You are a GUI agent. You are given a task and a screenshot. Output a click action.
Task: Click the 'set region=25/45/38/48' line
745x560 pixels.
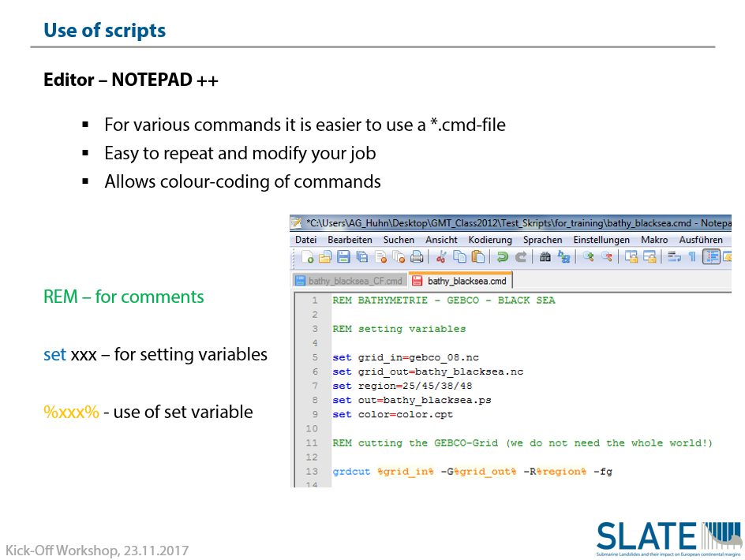coord(402,386)
